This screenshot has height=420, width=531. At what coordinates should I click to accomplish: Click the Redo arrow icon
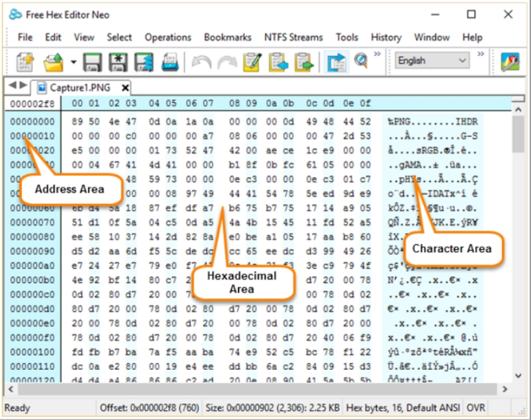(227, 63)
